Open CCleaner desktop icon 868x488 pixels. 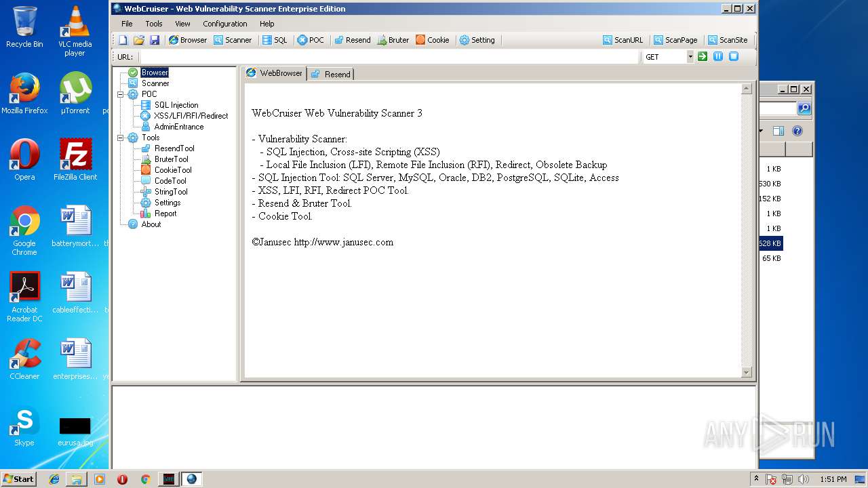pos(24,359)
